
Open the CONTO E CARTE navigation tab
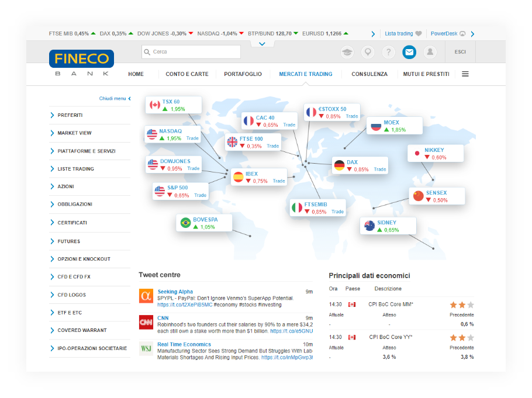coord(187,74)
